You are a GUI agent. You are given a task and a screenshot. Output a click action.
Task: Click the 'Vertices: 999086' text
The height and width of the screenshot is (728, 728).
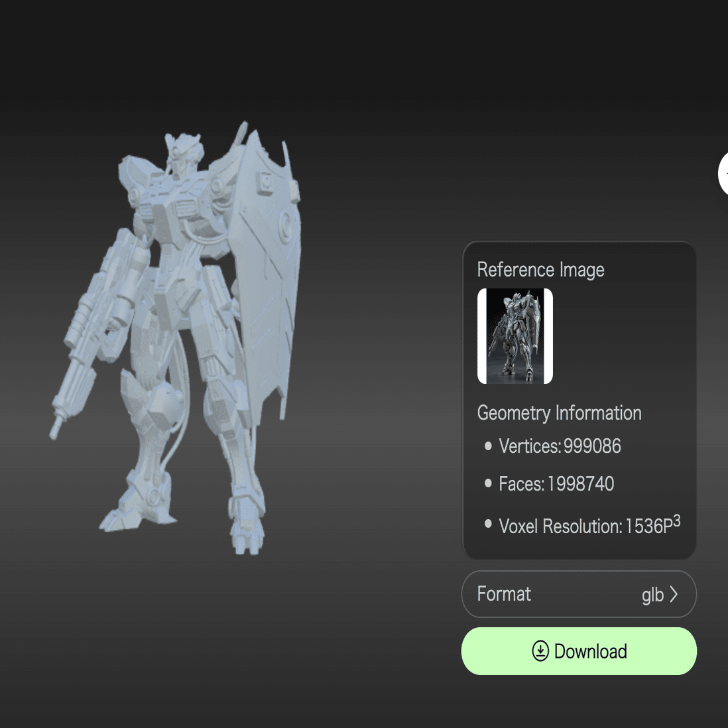[x=560, y=446]
